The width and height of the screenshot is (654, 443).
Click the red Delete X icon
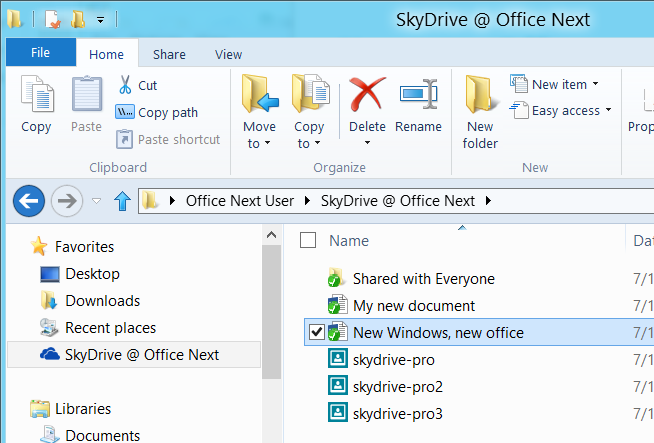[367, 94]
